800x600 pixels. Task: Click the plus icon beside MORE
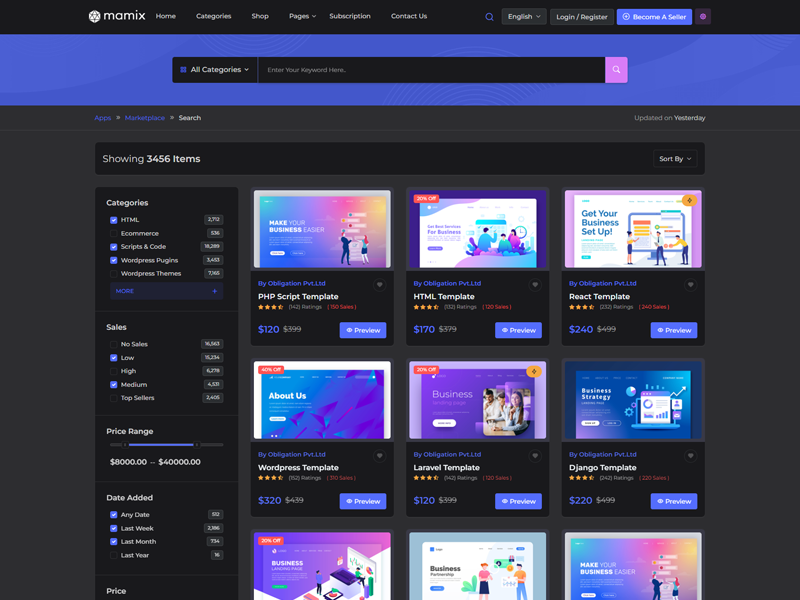pyautogui.click(x=214, y=291)
